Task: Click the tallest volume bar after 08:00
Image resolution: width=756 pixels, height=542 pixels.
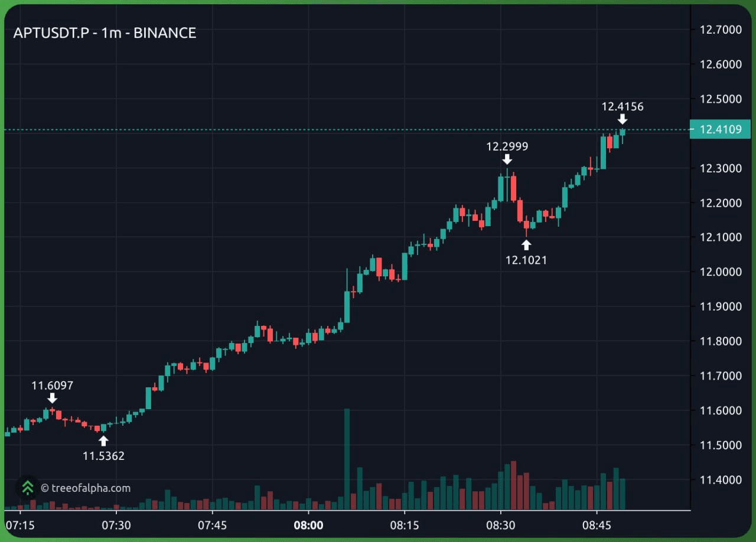Action: [x=347, y=459]
